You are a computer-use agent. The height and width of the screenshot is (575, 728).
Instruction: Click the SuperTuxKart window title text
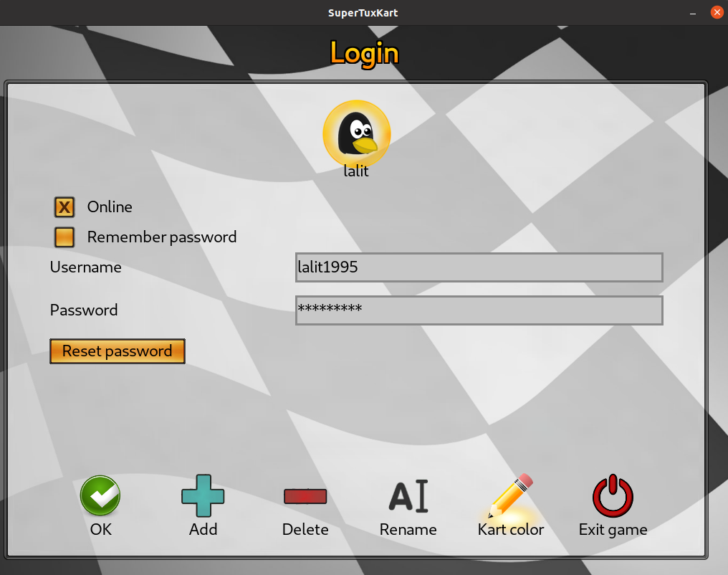(x=363, y=13)
